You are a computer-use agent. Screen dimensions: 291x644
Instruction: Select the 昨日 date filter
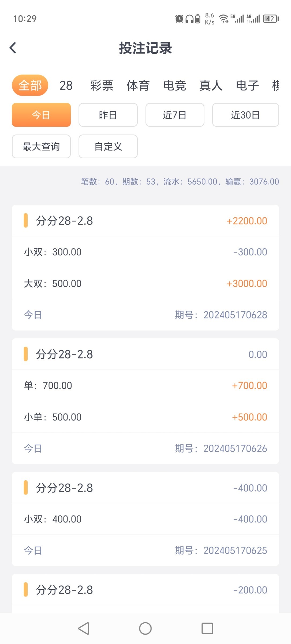pyautogui.click(x=108, y=115)
